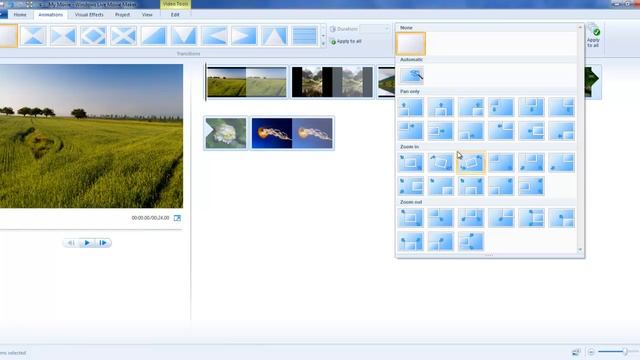
Task: Choose the Automatic pan and zoom wand icon
Action: pyautogui.click(x=411, y=76)
